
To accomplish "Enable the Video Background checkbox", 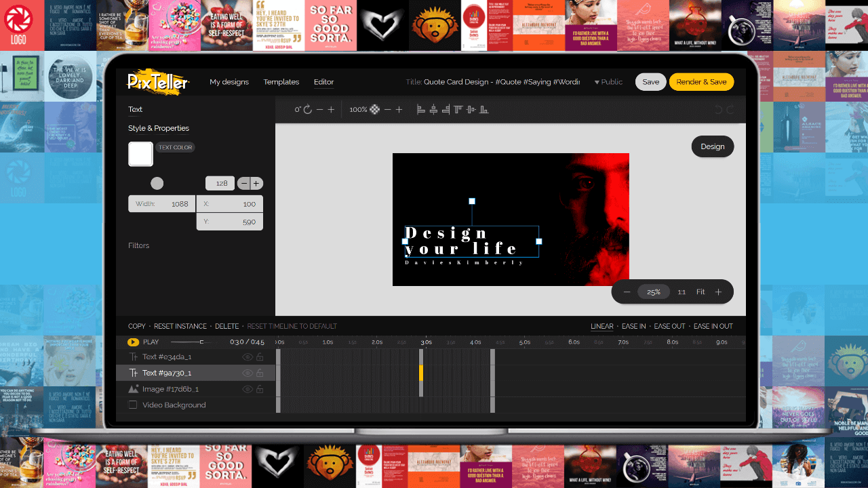I will coord(133,405).
